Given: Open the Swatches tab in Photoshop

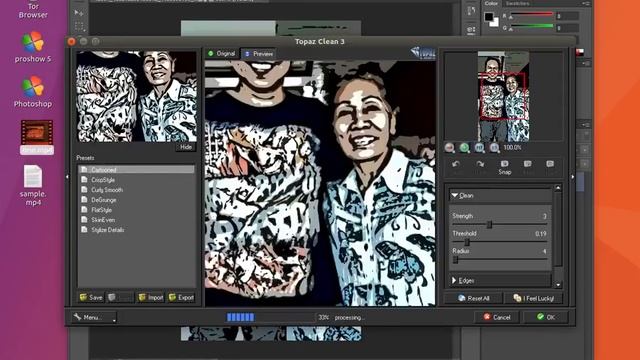Looking at the screenshot, I should [517, 3].
